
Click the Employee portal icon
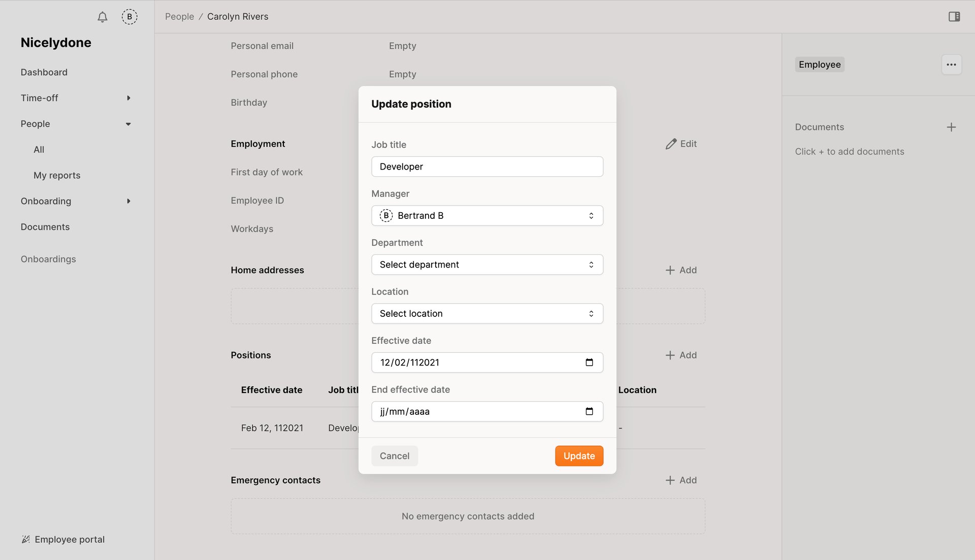click(26, 539)
